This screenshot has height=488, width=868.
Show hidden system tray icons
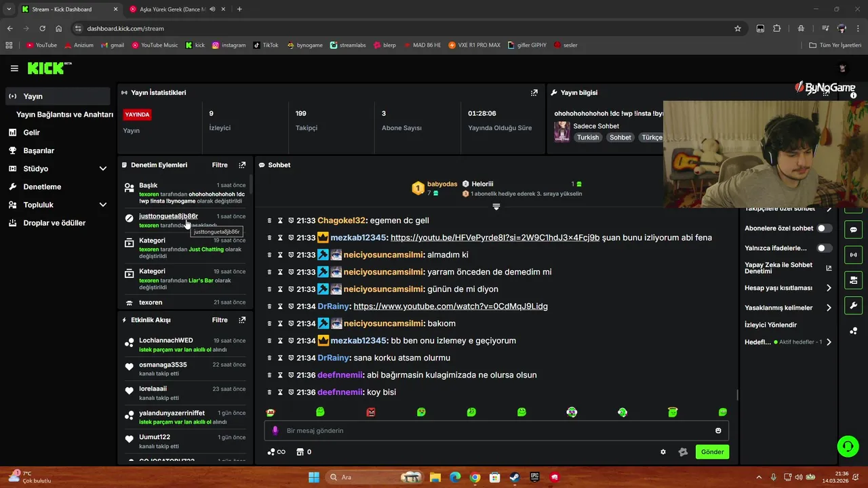(x=759, y=477)
